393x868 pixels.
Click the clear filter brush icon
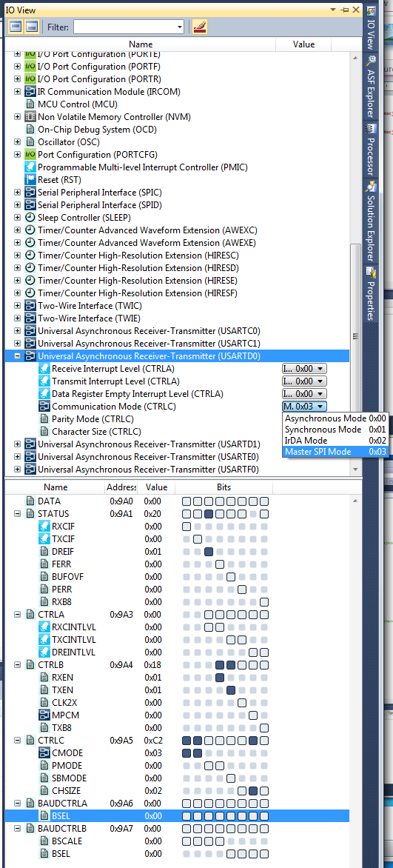click(200, 27)
